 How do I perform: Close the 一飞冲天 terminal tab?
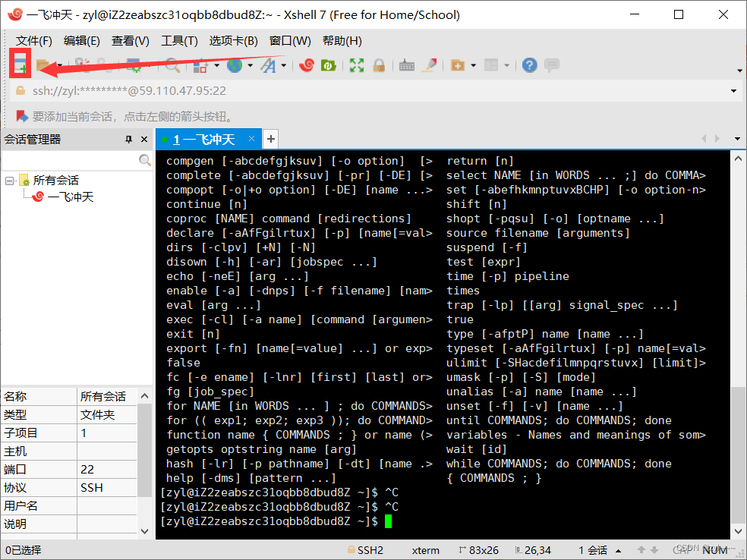[251, 139]
